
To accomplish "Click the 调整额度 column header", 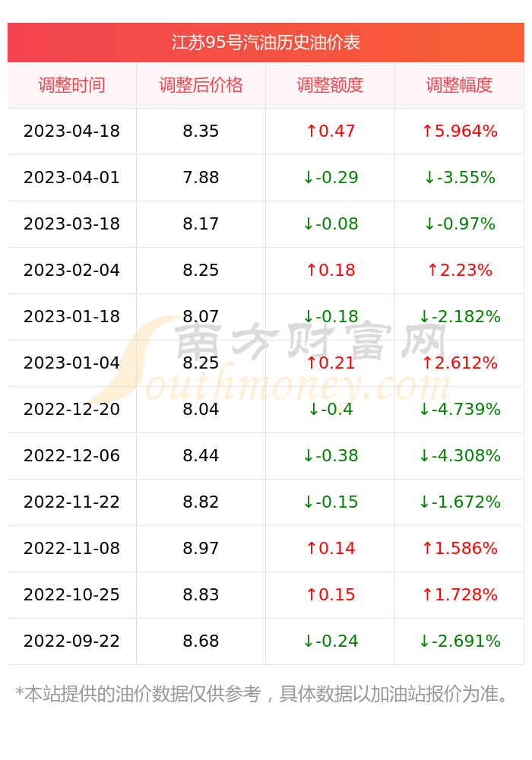I will (x=330, y=85).
